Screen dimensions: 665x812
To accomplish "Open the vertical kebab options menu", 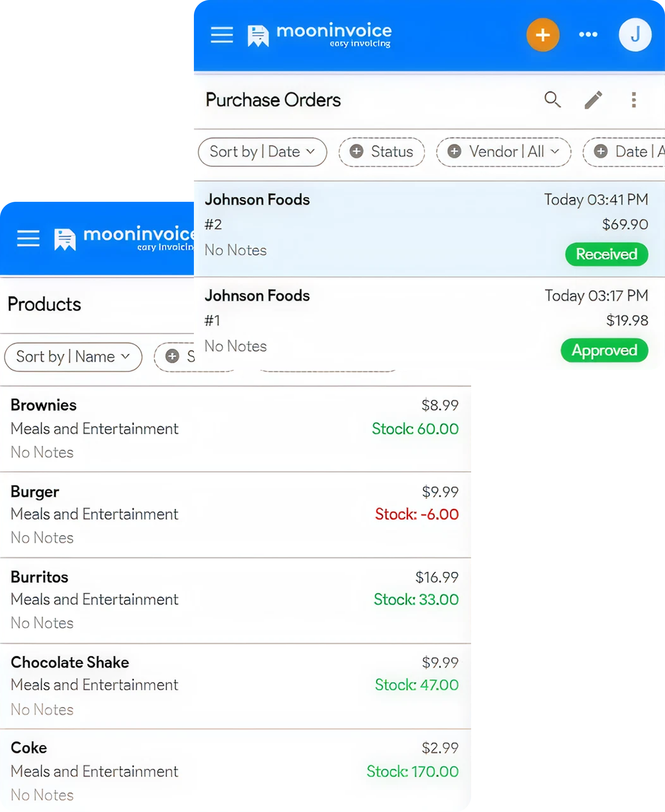I will tap(633, 100).
